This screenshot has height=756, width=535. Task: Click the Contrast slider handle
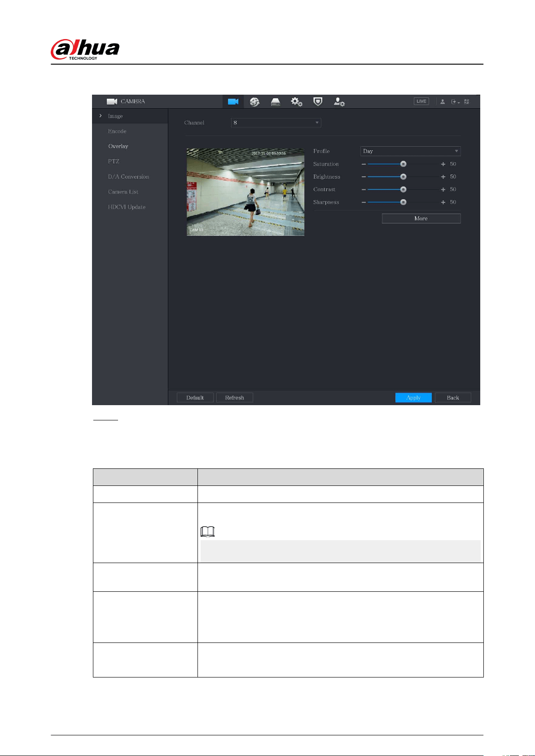click(403, 189)
